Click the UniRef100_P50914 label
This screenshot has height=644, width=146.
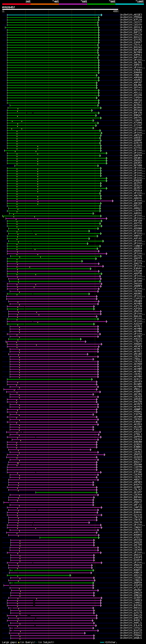[x=131, y=191]
